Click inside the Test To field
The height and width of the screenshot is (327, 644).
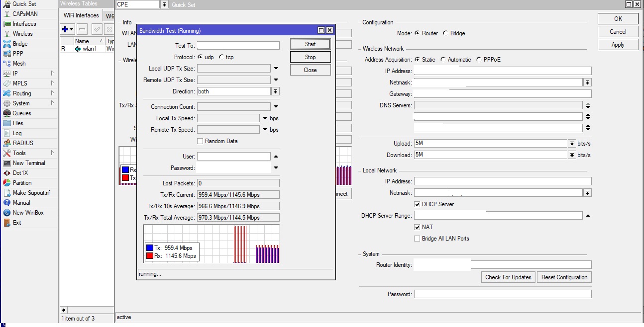point(238,45)
